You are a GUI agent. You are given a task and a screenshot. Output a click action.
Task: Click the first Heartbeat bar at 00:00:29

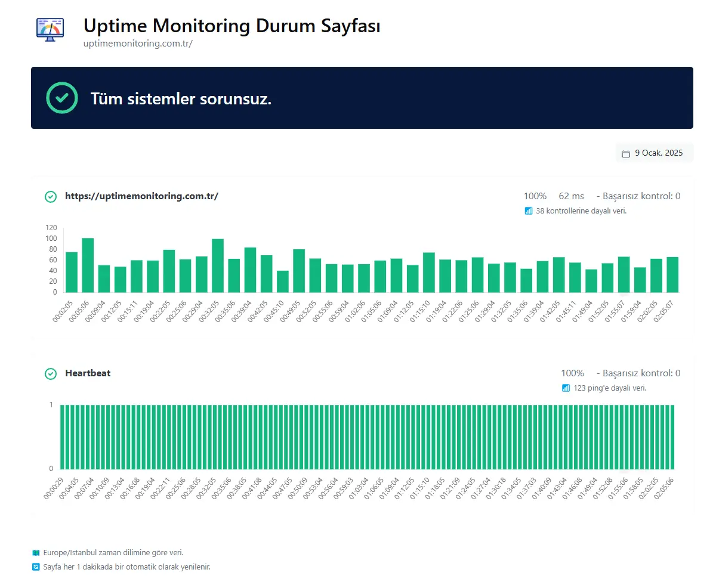point(62,437)
